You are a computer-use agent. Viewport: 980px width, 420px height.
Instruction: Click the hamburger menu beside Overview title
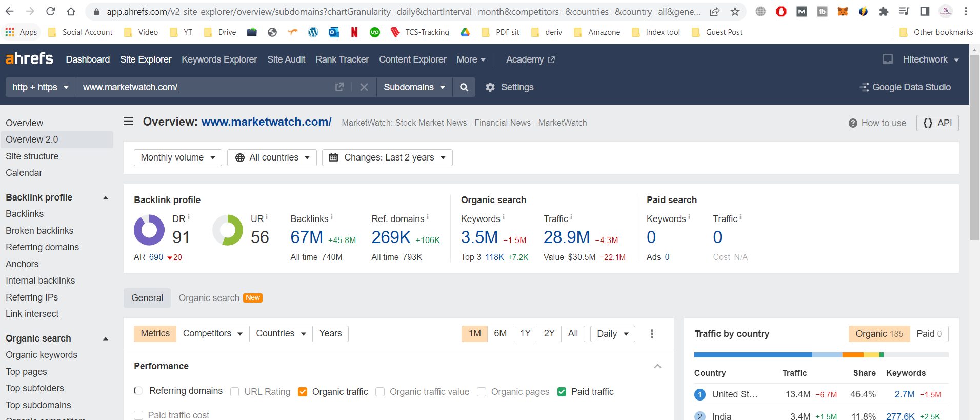point(128,122)
